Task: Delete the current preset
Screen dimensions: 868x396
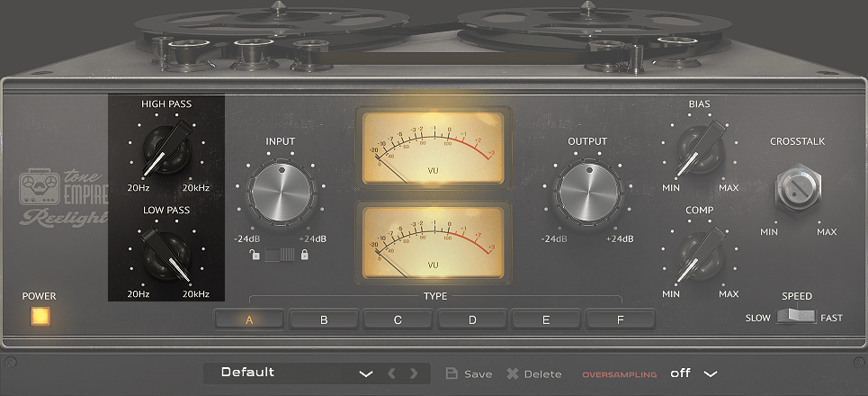Action: click(533, 373)
